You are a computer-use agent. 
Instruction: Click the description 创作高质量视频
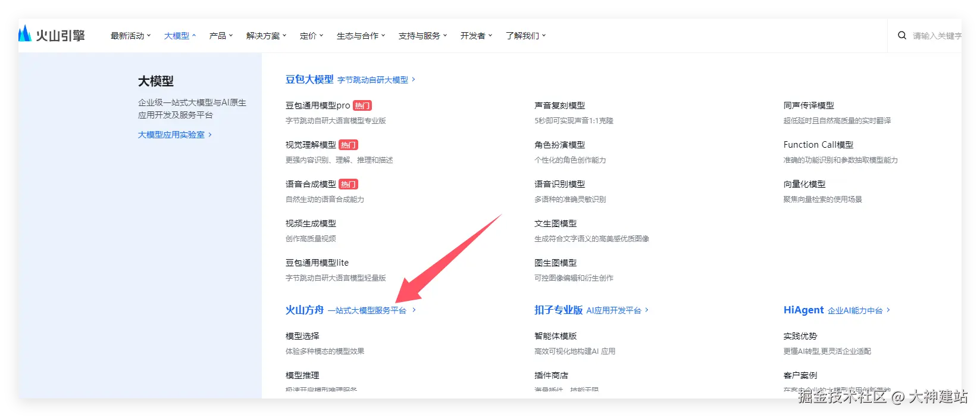tap(311, 239)
